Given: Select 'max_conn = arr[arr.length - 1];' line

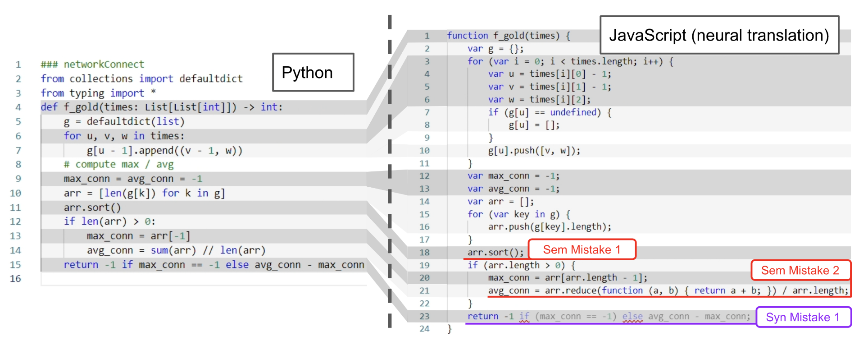Looking at the screenshot, I should (x=568, y=278).
